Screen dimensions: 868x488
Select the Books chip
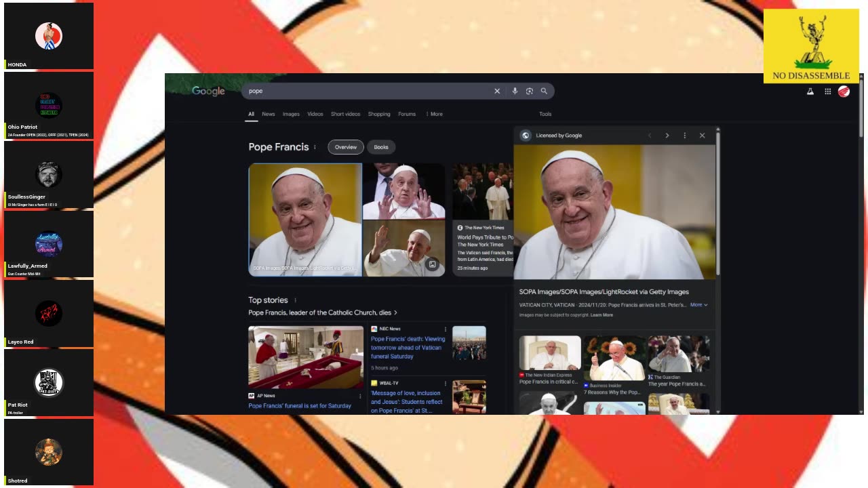[381, 147]
